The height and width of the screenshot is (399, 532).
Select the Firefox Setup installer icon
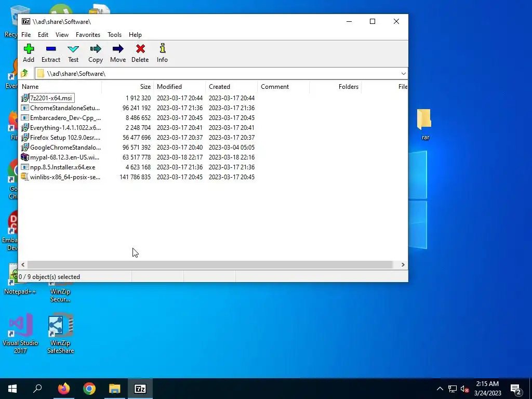[x=25, y=137]
